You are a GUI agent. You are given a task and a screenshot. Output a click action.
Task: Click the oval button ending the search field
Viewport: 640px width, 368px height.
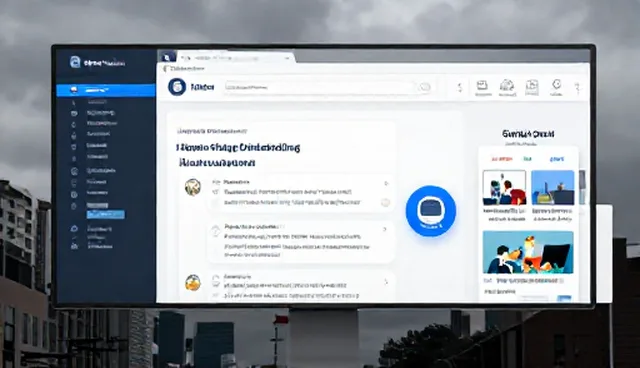click(x=424, y=87)
